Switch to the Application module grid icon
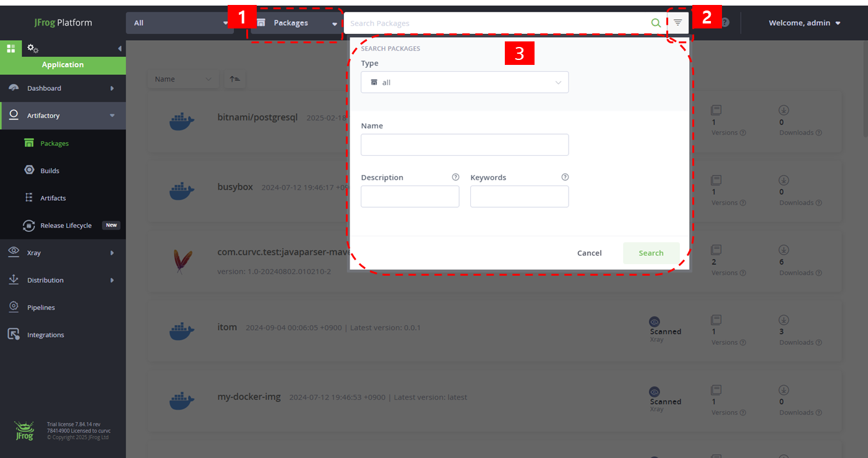Image resolution: width=868 pixels, height=458 pixels. [11, 48]
